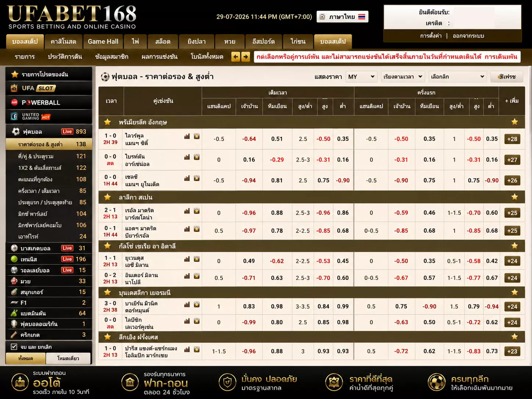Favorite the ไบรท์ตัน vs อาร์เซน่อล match
The width and height of the screenshot is (532, 399).
coord(197,157)
